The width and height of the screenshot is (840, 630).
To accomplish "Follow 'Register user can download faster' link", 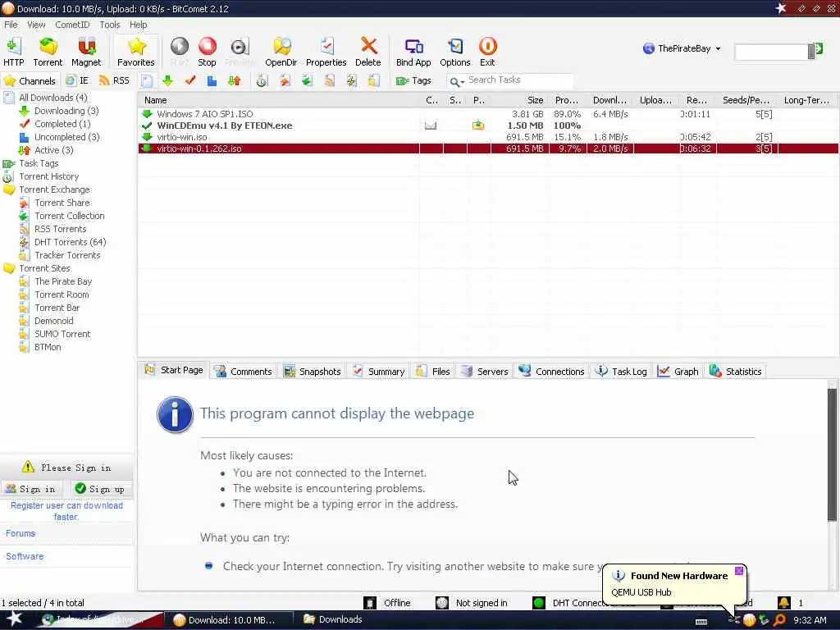I will [66, 511].
